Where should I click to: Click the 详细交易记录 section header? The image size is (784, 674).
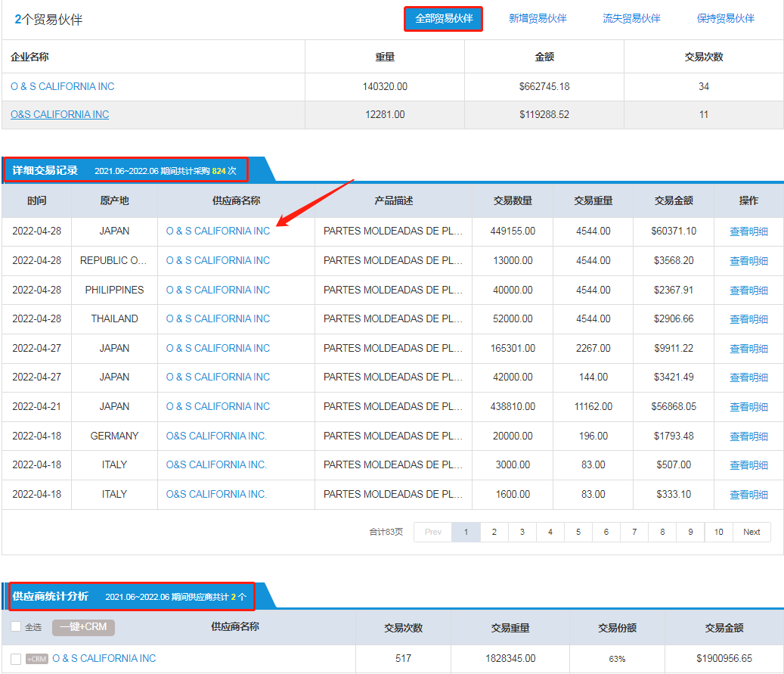click(45, 171)
